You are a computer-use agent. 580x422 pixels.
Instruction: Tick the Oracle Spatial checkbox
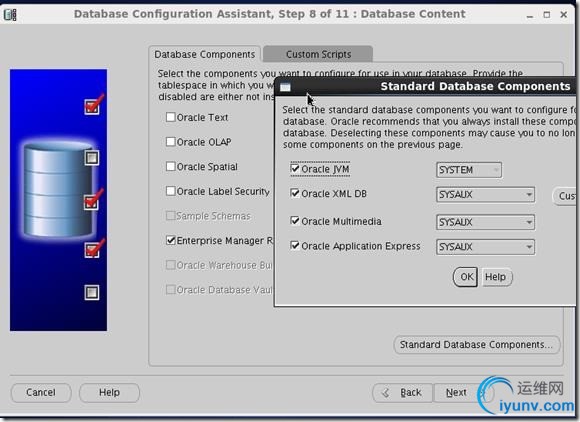click(171, 166)
